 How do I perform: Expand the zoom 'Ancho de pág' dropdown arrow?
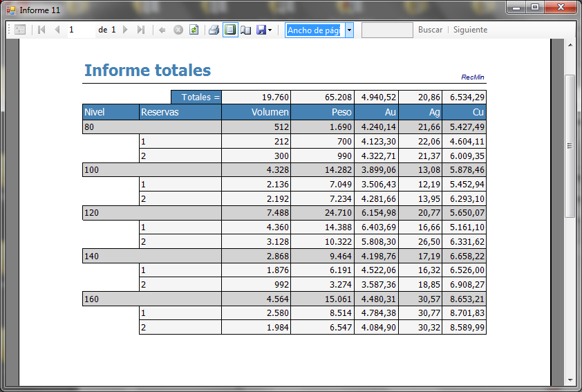(x=349, y=30)
